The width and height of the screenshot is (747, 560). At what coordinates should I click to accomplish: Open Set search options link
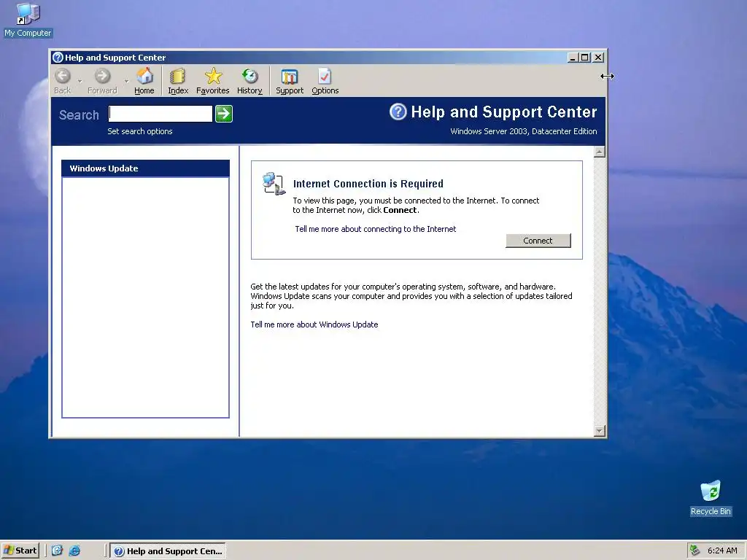coord(139,131)
